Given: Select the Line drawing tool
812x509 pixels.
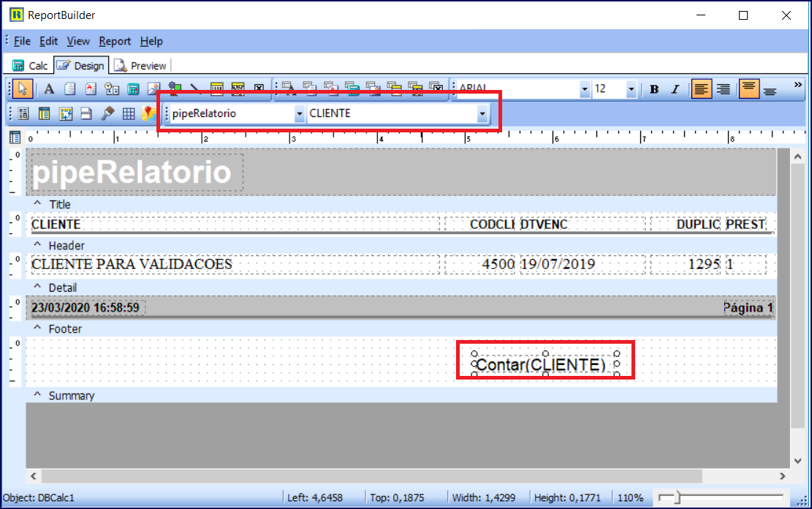Looking at the screenshot, I should coord(195,88).
